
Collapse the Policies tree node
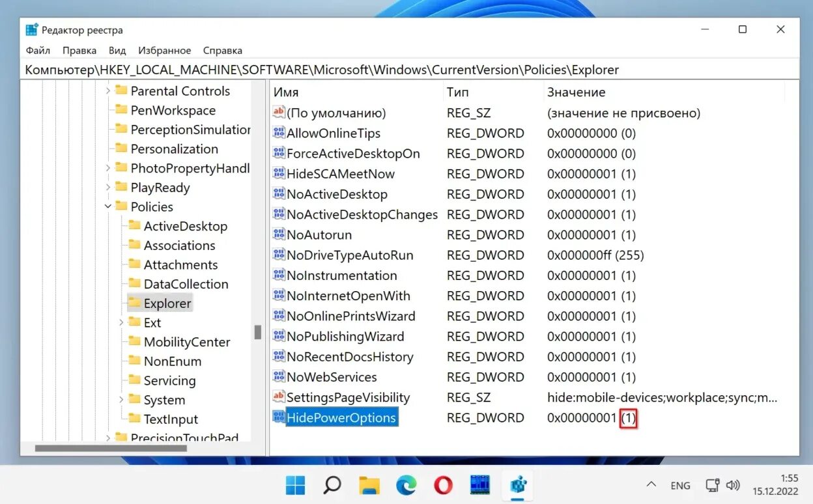click(108, 206)
